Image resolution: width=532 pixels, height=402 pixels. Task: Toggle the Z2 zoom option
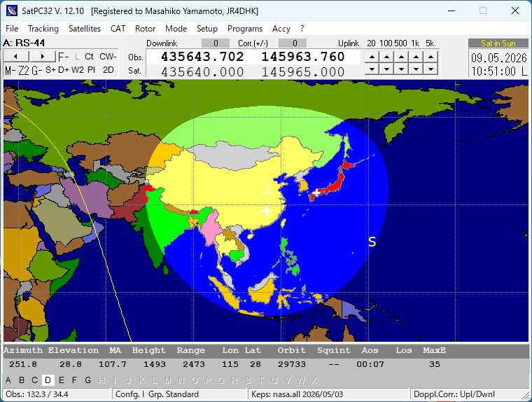click(23, 70)
